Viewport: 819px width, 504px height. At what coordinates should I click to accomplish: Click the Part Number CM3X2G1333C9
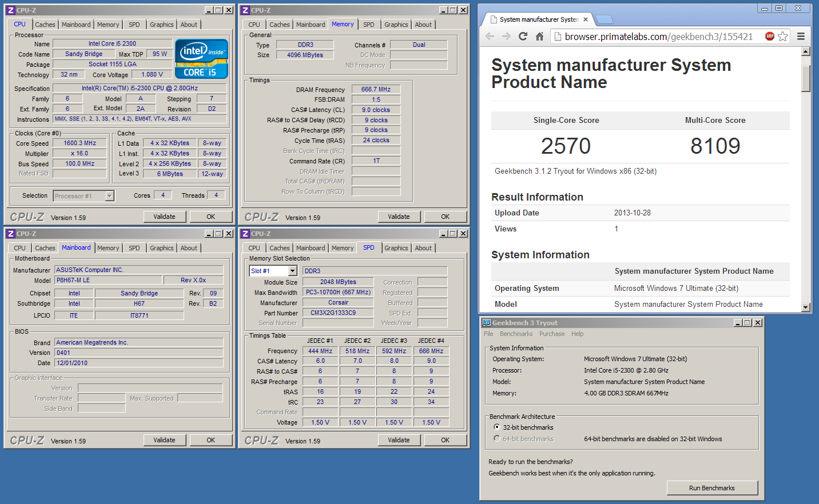[338, 313]
